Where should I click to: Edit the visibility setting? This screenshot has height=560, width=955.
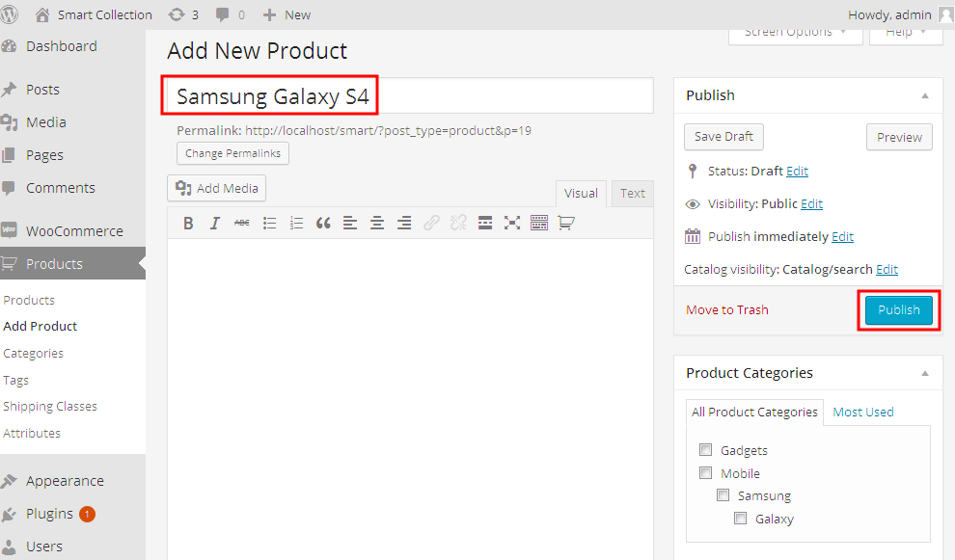click(811, 204)
